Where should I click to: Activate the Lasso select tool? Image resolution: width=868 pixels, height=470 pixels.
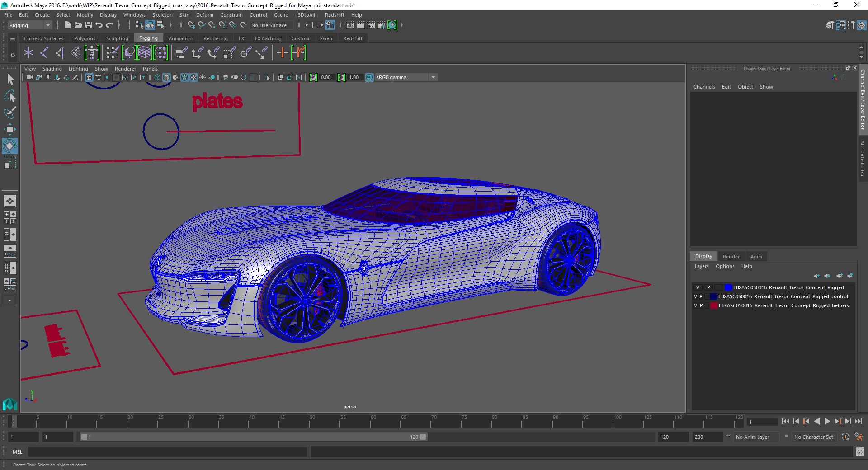pos(10,96)
